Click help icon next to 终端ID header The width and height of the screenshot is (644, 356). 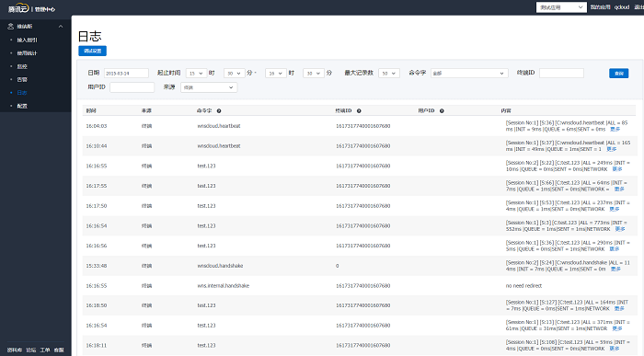[x=359, y=111]
